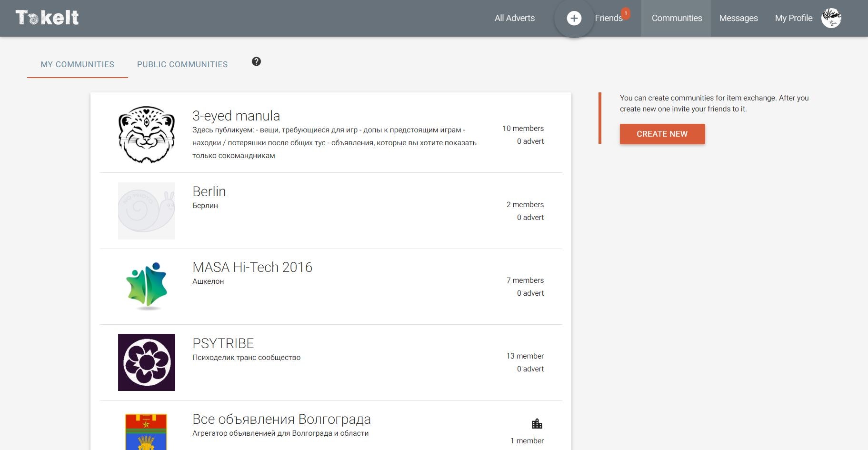Switch to the My Communities tab
The width and height of the screenshot is (868, 450).
[78, 64]
